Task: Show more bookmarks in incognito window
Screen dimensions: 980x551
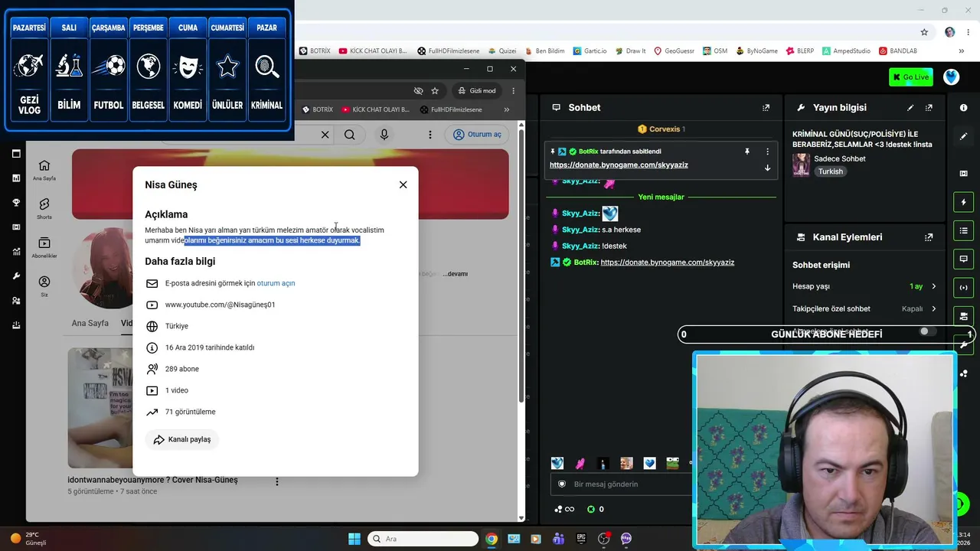Action: coord(506,109)
